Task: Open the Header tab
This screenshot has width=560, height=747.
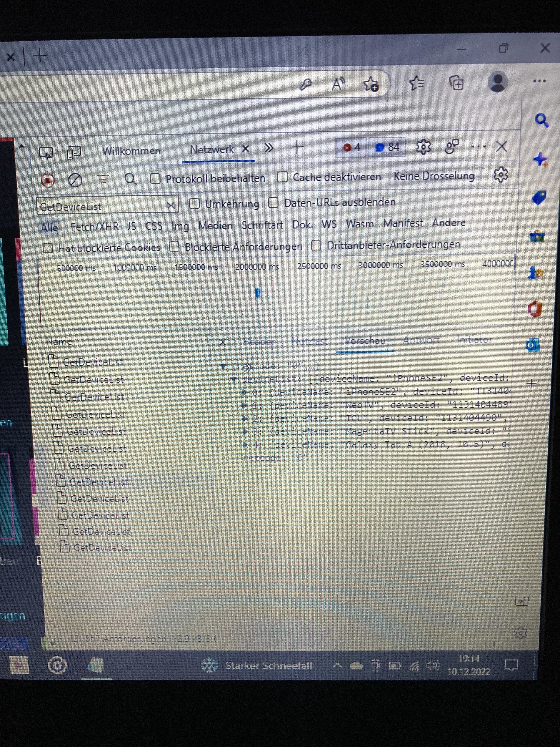Action: pyautogui.click(x=259, y=341)
